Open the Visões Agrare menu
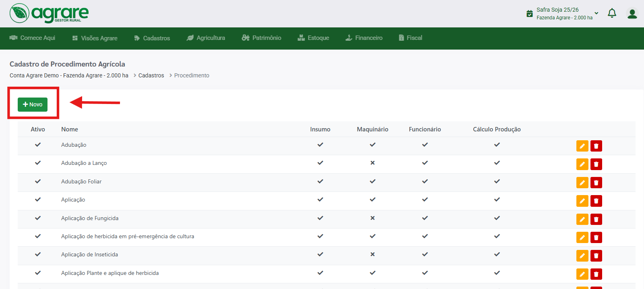This screenshot has width=644, height=289. tap(95, 38)
